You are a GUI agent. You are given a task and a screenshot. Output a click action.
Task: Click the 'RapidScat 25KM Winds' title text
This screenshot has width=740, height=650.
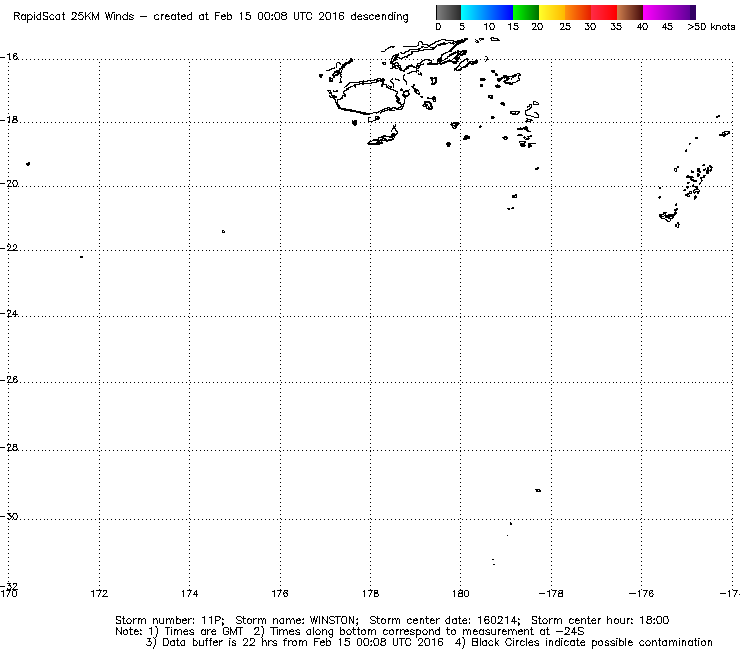[74, 17]
